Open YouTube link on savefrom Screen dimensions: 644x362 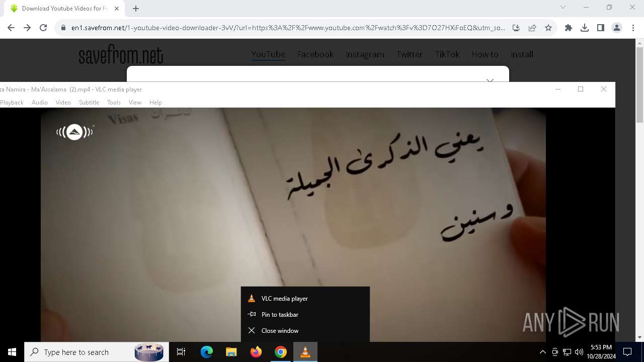(268, 54)
